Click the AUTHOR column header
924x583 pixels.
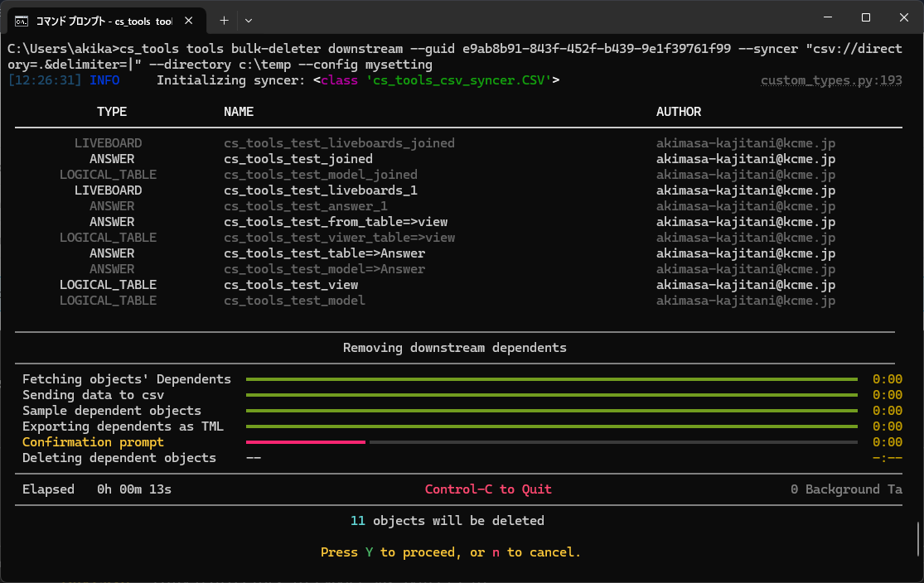click(679, 112)
